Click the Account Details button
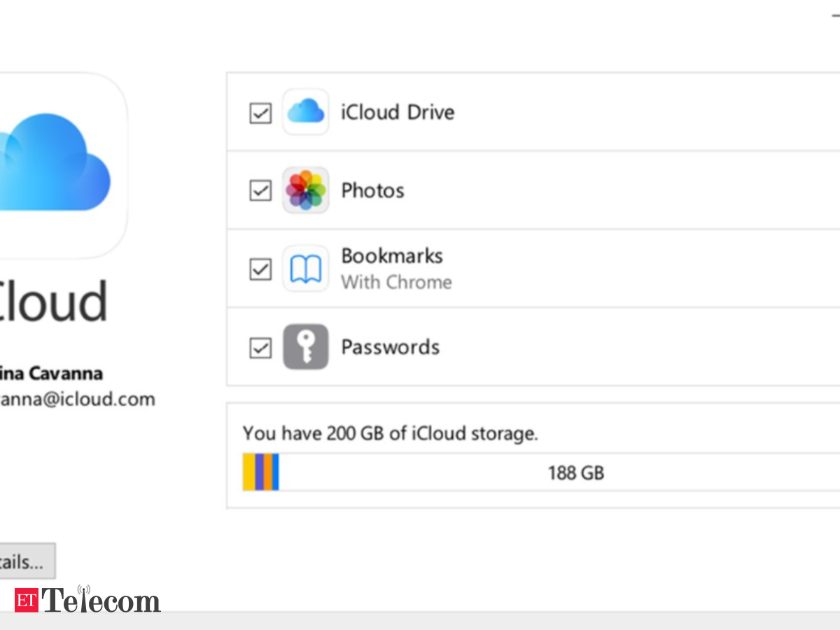Viewport: 840px width, 630px height. coord(27,561)
